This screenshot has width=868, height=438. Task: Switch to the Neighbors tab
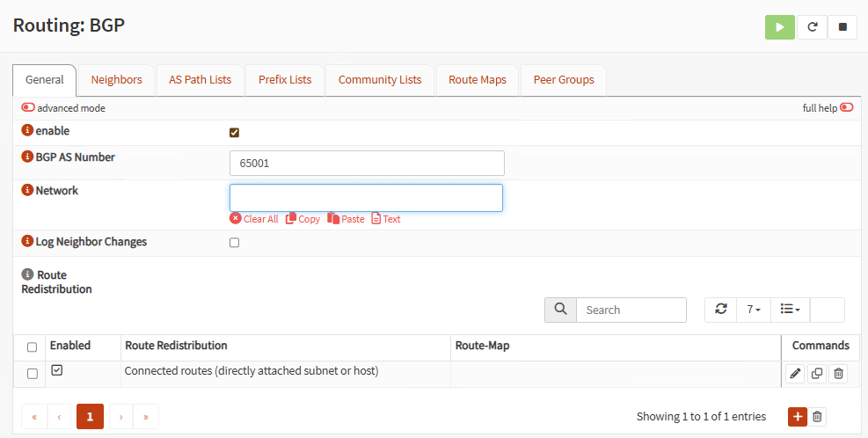[116, 79]
